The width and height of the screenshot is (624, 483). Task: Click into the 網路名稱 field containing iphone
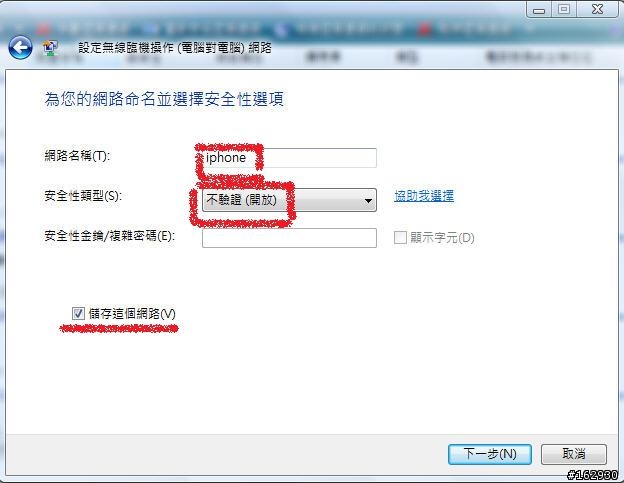[289, 158]
